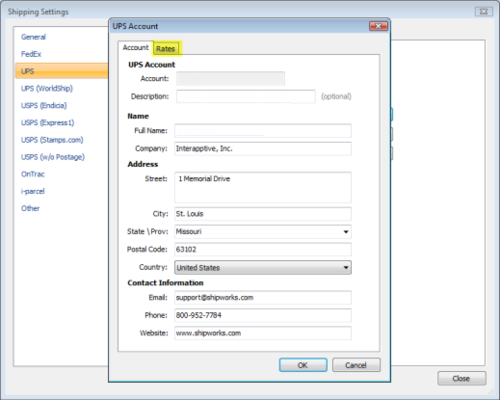
Task: Open USPS (Express1) settings
Action: (47, 123)
